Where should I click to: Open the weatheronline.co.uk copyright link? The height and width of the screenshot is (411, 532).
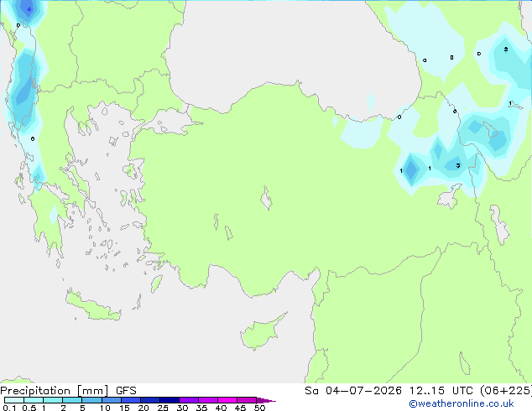click(x=462, y=403)
